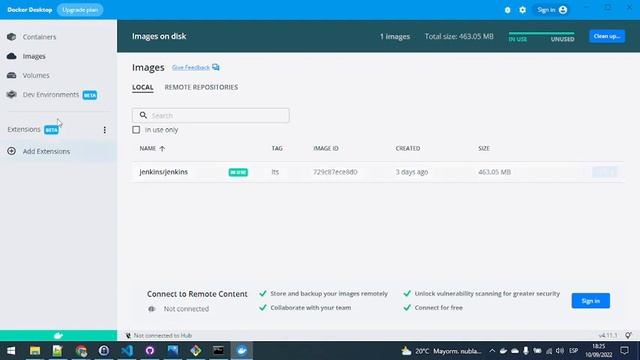Switch to REMOTE REPOSITORIES tab
The image size is (640, 360).
pos(201,87)
